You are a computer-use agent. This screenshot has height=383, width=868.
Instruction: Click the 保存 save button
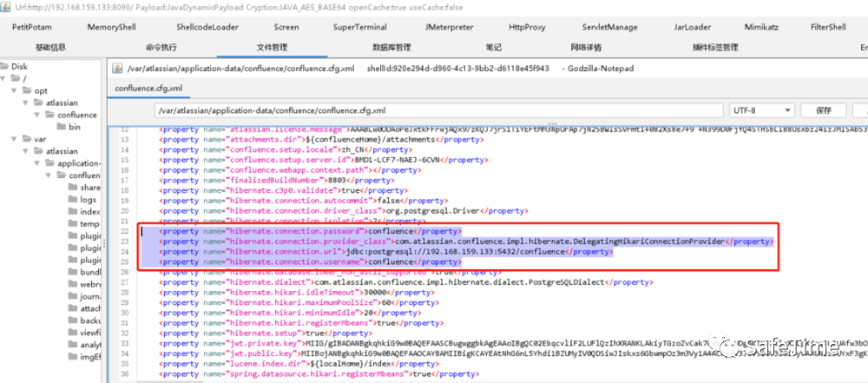(824, 110)
